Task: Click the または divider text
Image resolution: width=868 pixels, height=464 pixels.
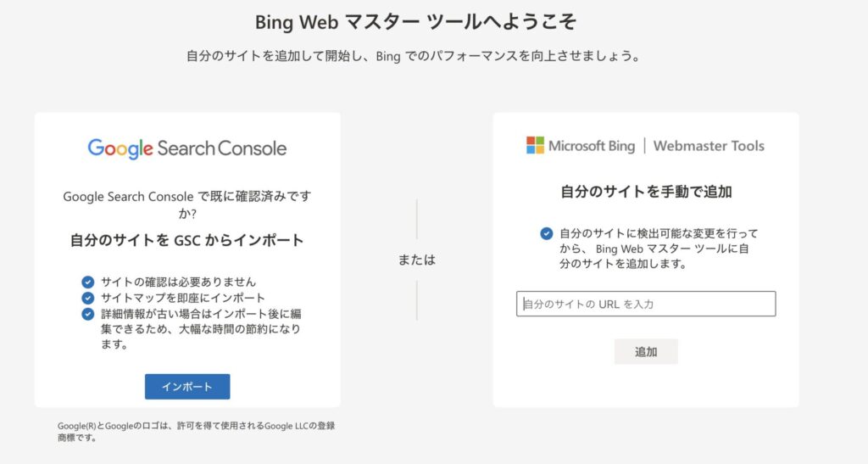Action: (417, 260)
